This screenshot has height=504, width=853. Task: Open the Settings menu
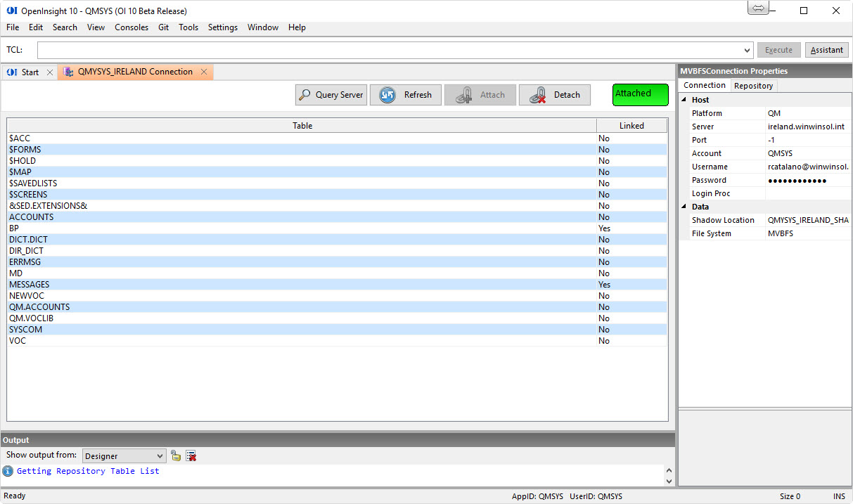click(223, 27)
